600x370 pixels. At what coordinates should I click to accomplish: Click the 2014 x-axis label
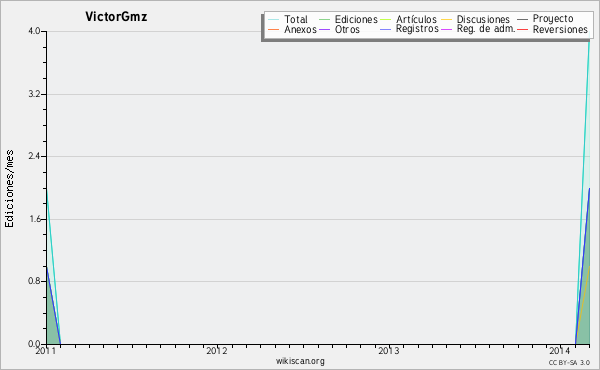560,350
